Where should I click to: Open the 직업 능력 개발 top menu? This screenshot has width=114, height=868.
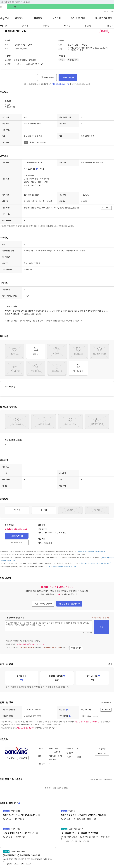(78, 18)
